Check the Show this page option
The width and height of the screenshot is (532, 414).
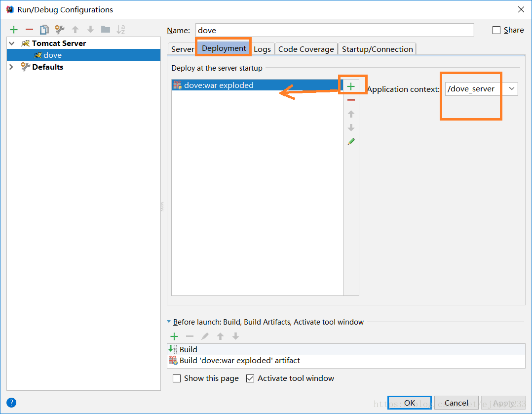coord(177,378)
